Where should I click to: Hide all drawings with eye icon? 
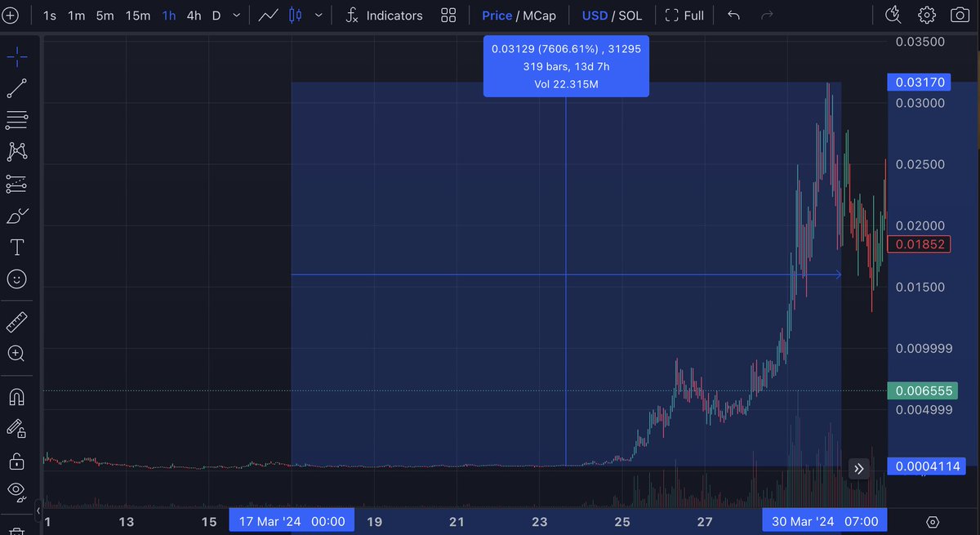pos(16,491)
